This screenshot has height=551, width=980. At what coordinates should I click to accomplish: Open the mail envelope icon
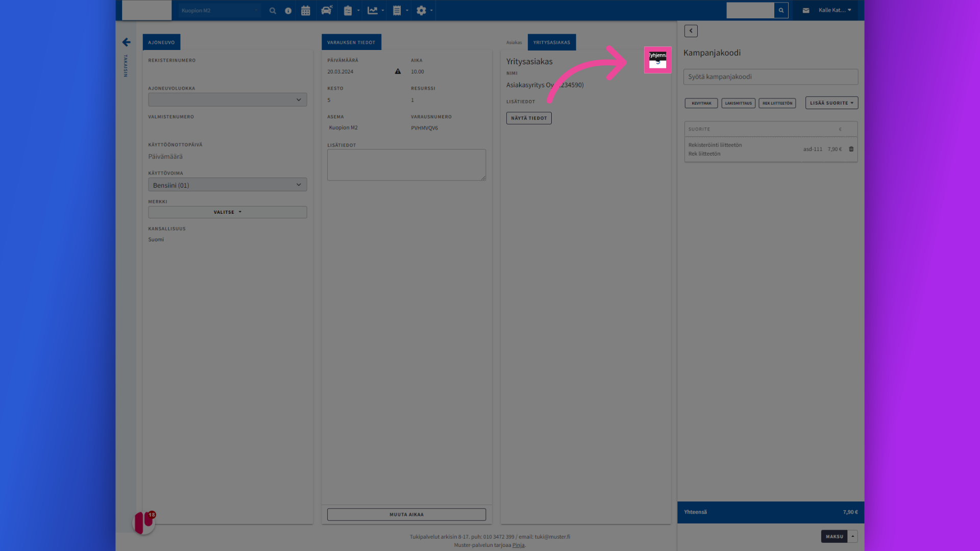[806, 10]
